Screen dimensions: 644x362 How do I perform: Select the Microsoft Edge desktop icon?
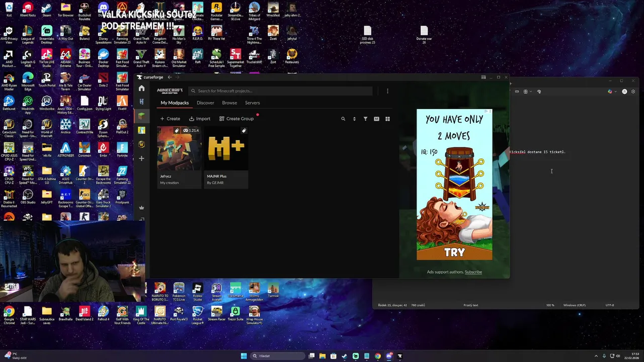pyautogui.click(x=28, y=82)
